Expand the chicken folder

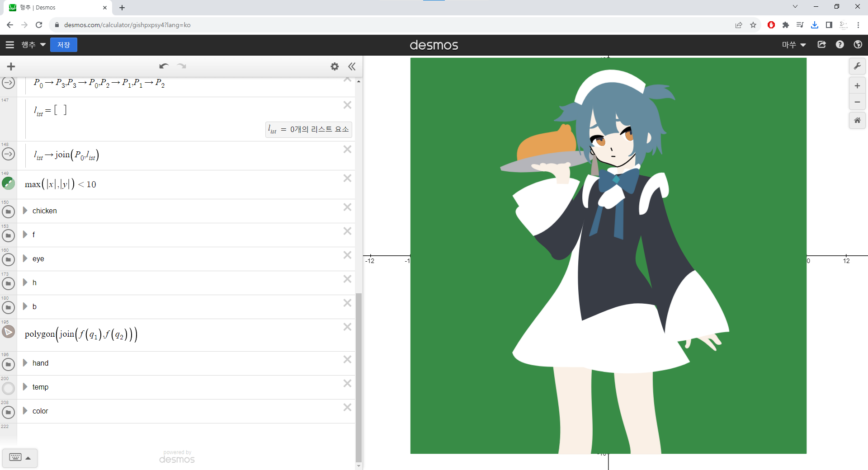pos(25,211)
